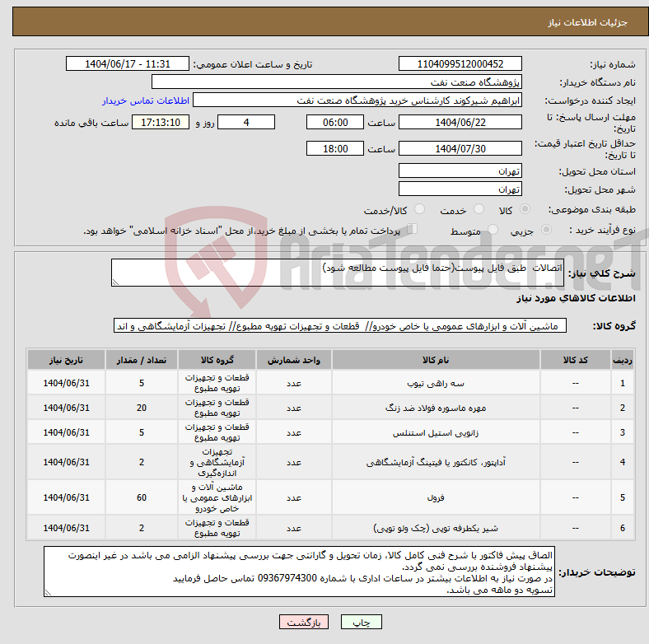Click the delivery province field تهران

pyautogui.click(x=460, y=170)
